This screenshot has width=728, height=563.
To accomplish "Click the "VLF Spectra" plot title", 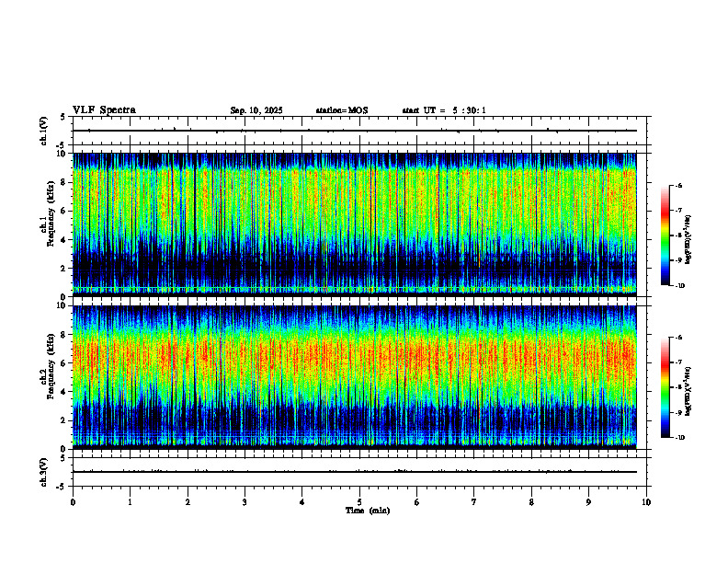I will tap(104, 110).
